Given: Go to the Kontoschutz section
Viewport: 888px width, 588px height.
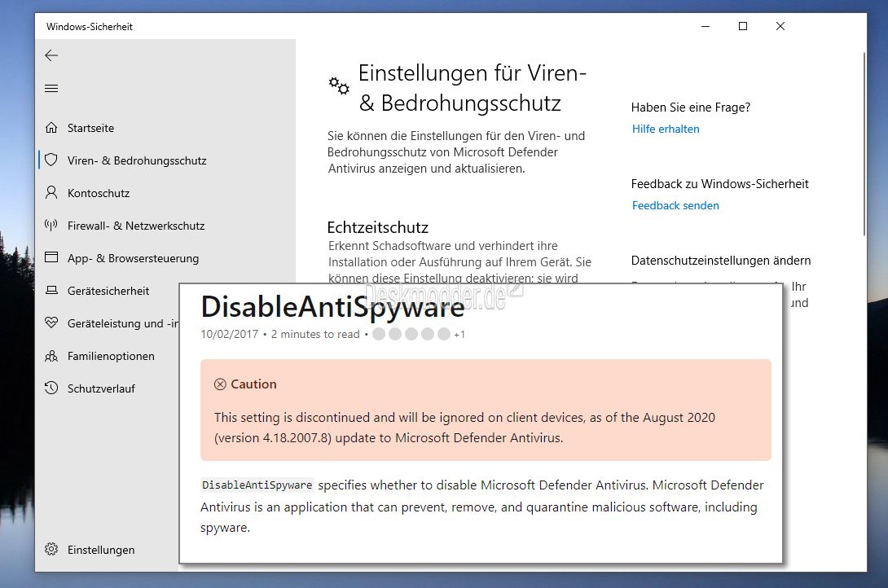Looking at the screenshot, I should [x=99, y=193].
